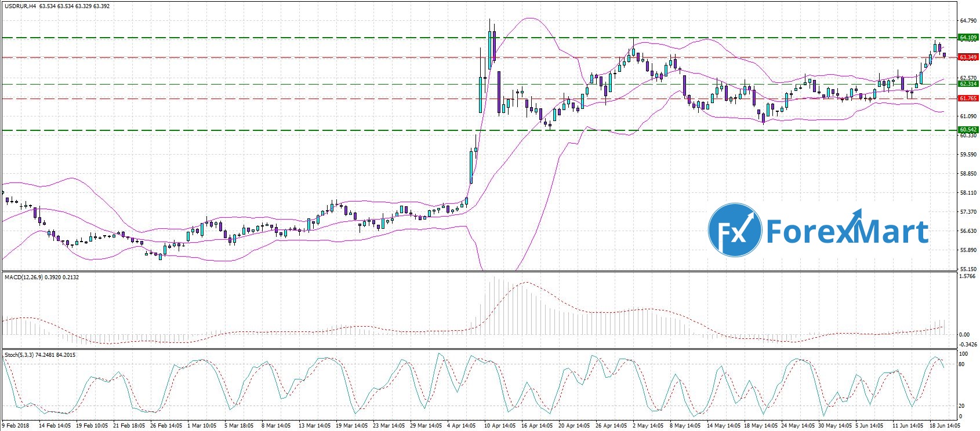Click the 19 Feb 10:05 time label
This screenshot has width=980, height=431.
click(x=92, y=426)
